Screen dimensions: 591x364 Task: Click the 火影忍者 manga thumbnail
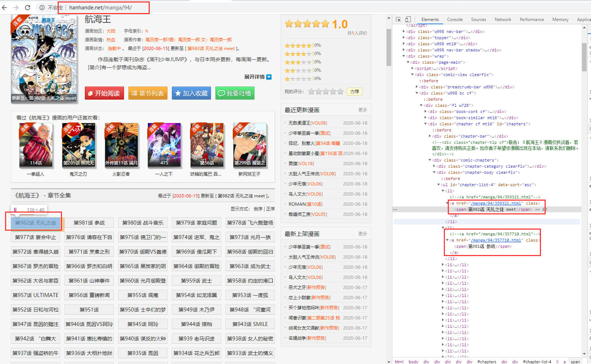(121, 145)
